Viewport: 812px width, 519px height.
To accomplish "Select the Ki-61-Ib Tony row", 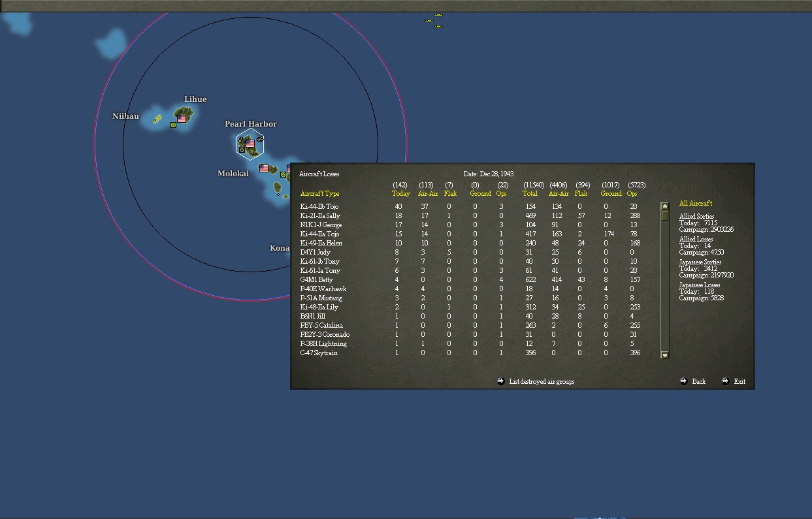I will (x=470, y=262).
